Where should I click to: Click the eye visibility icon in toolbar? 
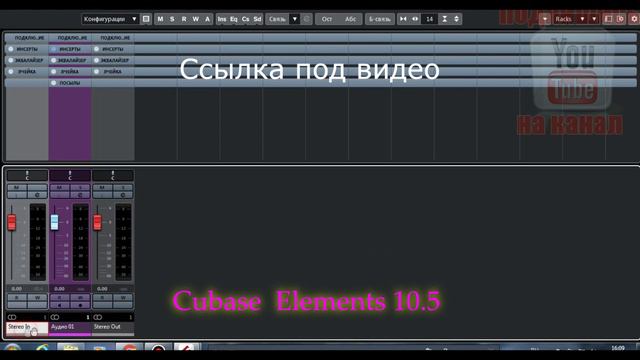(x=415, y=19)
